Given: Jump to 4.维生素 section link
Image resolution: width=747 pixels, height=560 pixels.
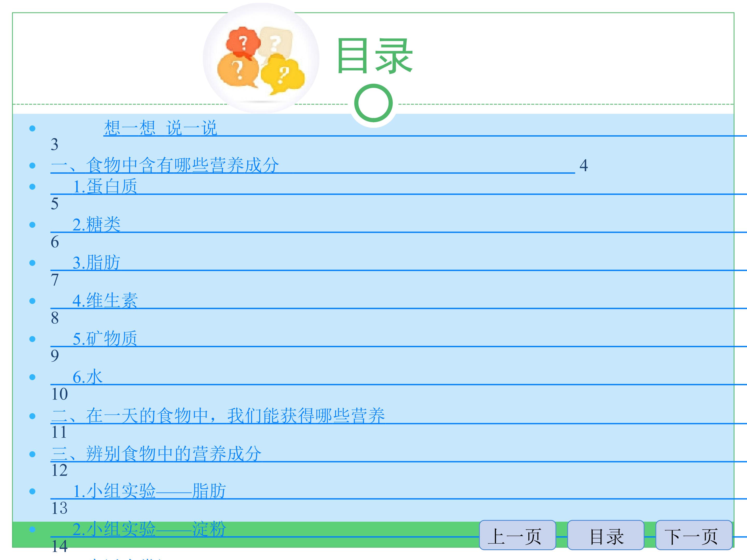Looking at the screenshot, I should click(105, 301).
